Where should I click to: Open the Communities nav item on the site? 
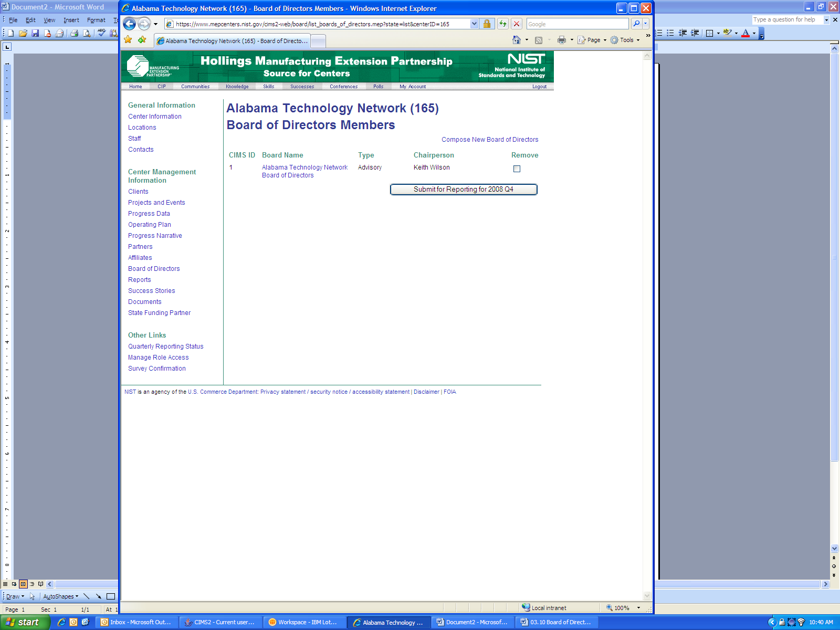[x=195, y=87]
